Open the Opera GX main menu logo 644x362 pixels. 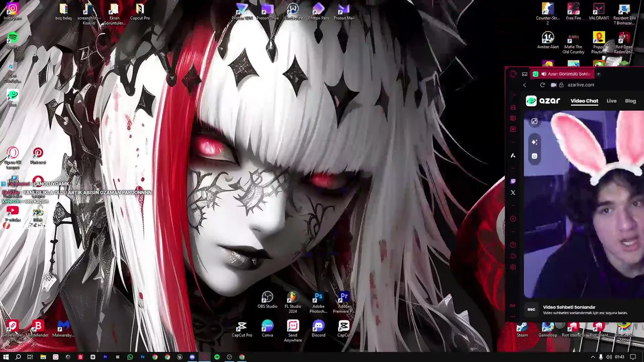click(x=513, y=74)
